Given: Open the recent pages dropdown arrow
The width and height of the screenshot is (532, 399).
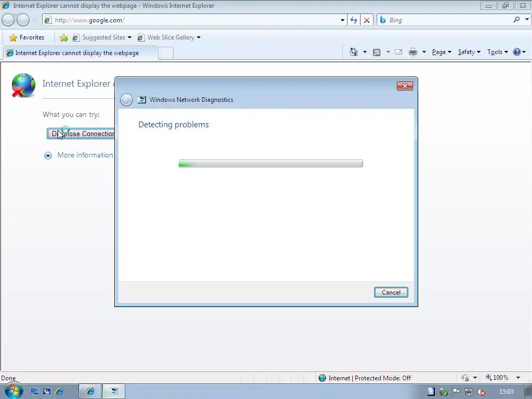Looking at the screenshot, I should pos(35,20).
